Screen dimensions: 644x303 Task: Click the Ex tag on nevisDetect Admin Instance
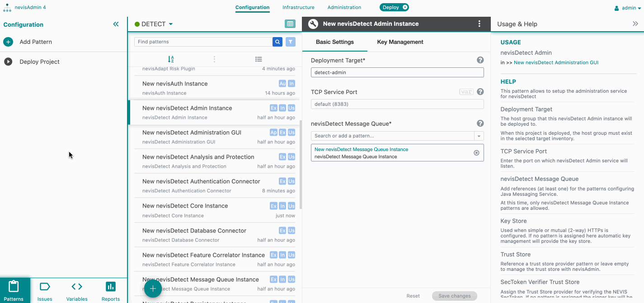point(273,108)
